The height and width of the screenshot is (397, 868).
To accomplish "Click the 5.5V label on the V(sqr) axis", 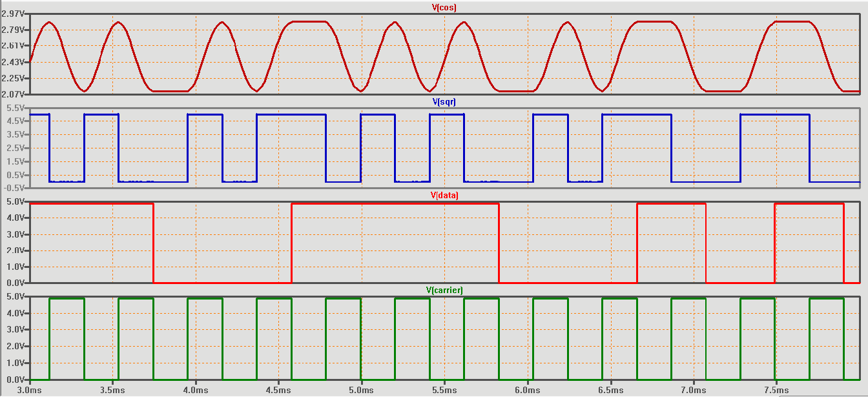I will click(x=17, y=108).
